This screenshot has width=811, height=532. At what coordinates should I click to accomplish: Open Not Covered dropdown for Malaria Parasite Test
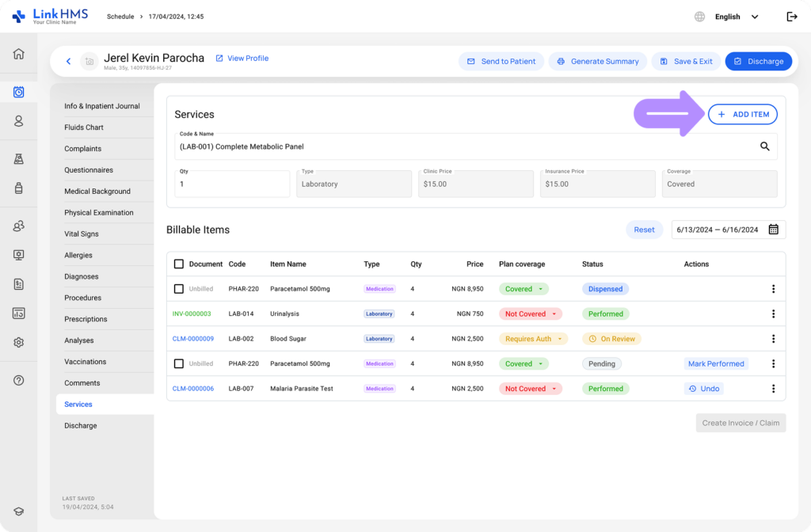pyautogui.click(x=530, y=388)
